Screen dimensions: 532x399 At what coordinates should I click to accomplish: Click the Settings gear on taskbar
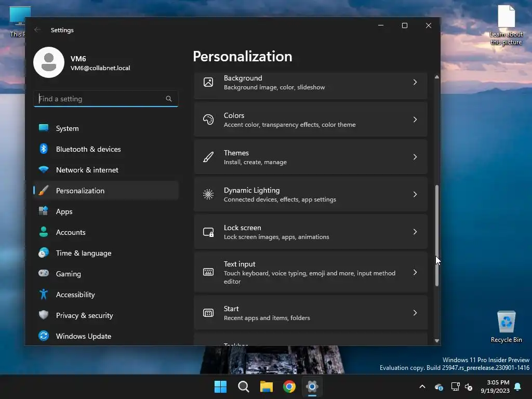pyautogui.click(x=312, y=387)
